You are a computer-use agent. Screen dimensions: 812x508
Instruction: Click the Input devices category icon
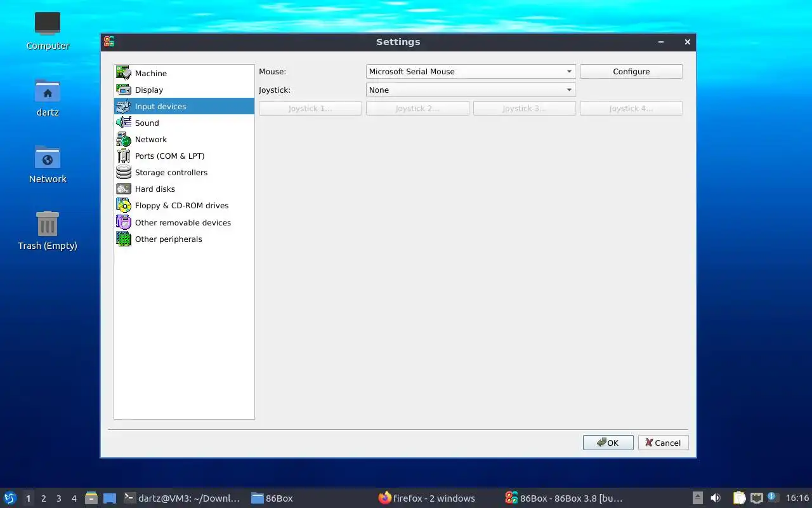pyautogui.click(x=124, y=106)
